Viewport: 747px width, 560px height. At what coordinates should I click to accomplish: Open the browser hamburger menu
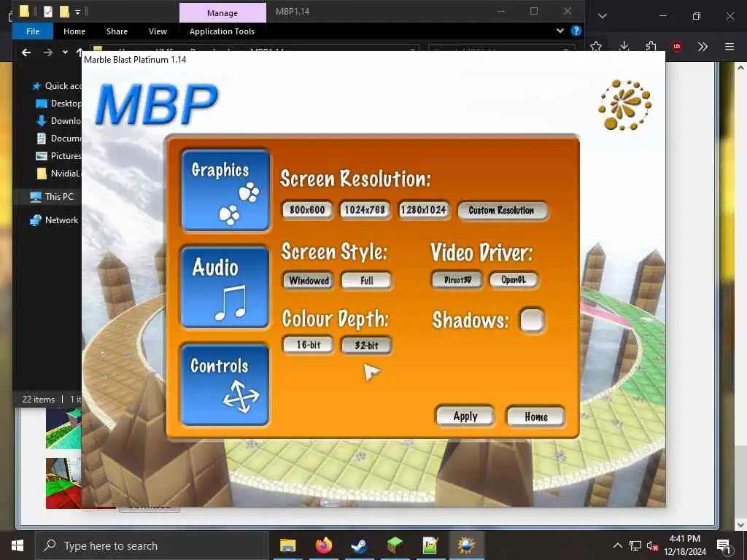tap(729, 47)
